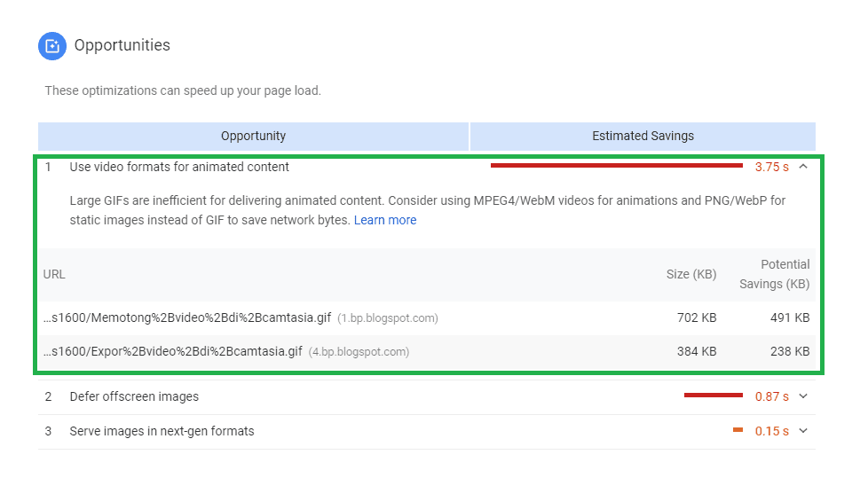The height and width of the screenshot is (478, 868).
Task: Click the Size (KB) column label
Action: tap(691, 274)
